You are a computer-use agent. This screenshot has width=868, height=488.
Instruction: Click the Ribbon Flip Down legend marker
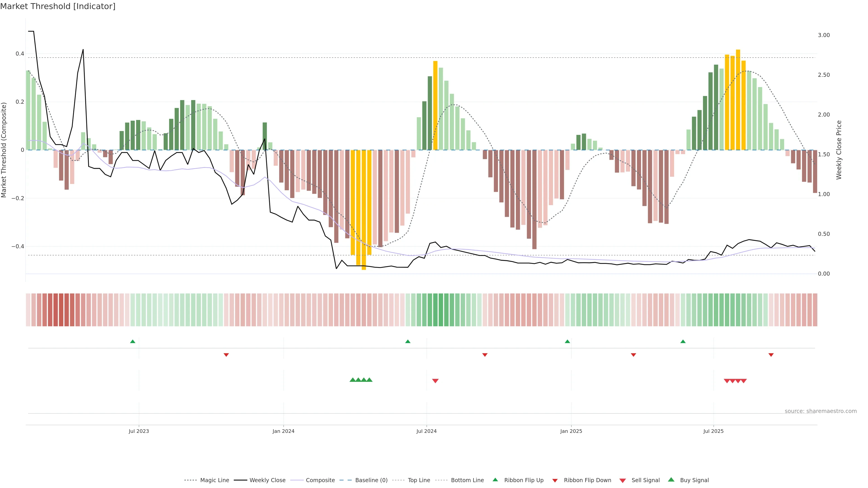[x=555, y=481]
